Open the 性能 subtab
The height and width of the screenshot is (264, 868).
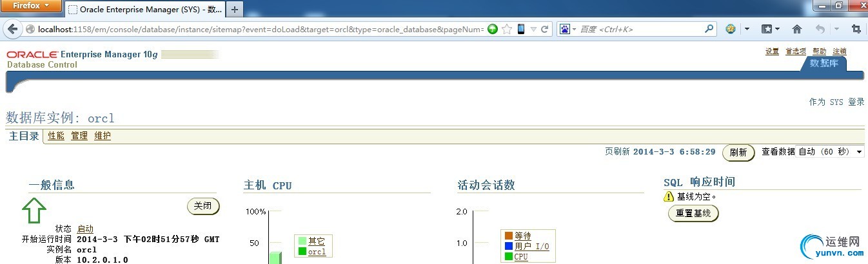tap(56, 136)
